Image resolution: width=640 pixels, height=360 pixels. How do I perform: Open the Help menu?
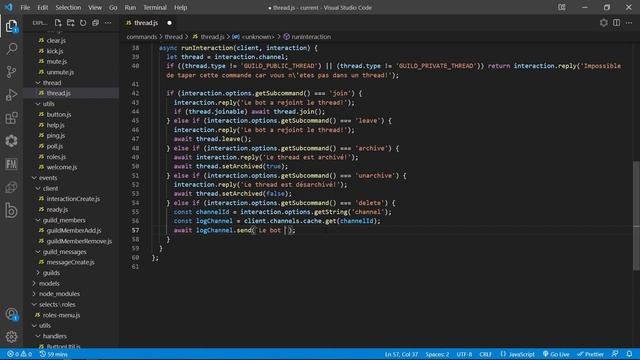[x=180, y=7]
